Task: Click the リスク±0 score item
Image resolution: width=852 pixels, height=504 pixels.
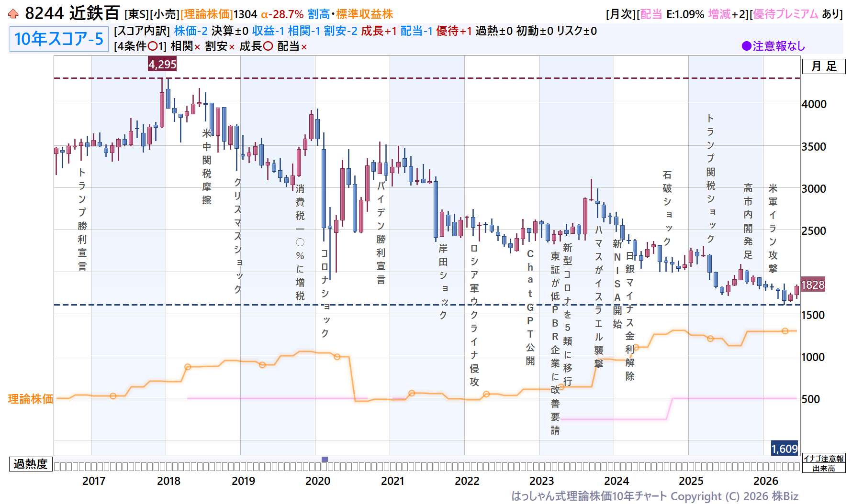Action: pyautogui.click(x=577, y=31)
